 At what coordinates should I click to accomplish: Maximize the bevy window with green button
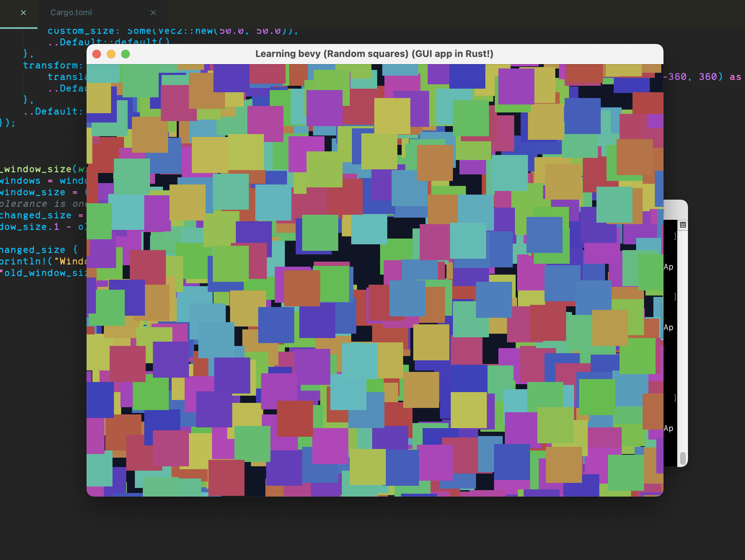(x=125, y=54)
